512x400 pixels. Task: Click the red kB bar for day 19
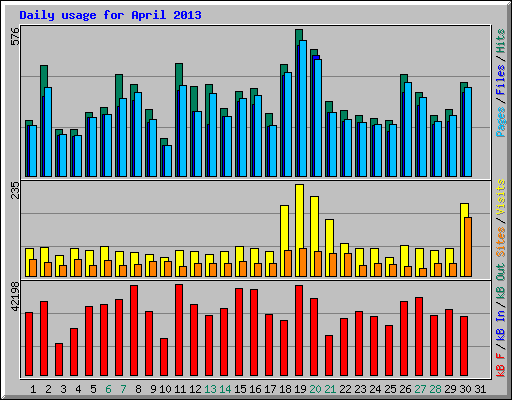pyautogui.click(x=299, y=331)
